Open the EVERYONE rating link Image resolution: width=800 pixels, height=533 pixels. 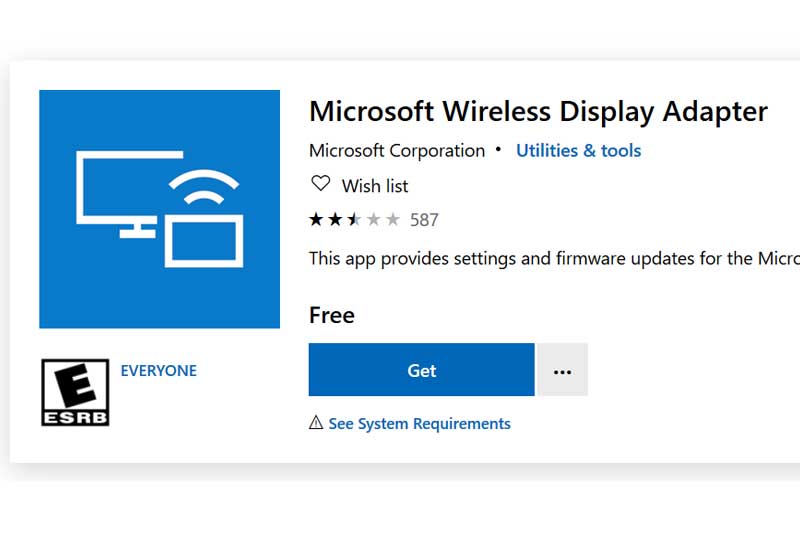point(159,371)
